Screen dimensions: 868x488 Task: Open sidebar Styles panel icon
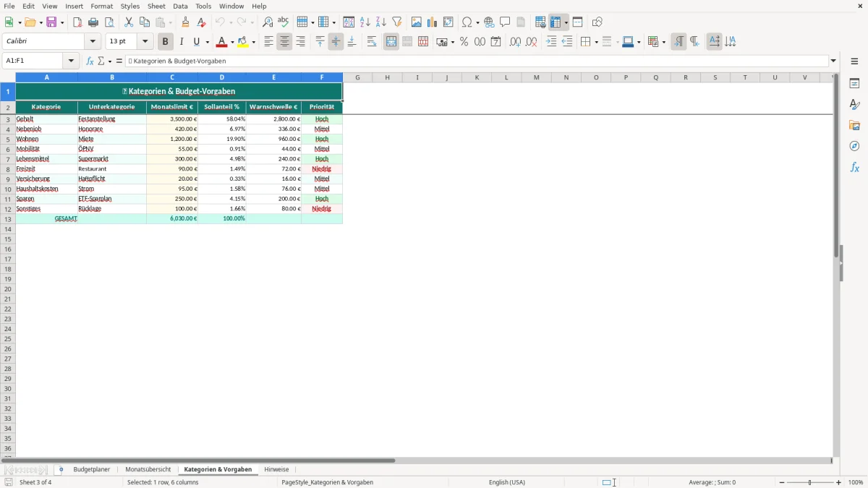pos(854,104)
